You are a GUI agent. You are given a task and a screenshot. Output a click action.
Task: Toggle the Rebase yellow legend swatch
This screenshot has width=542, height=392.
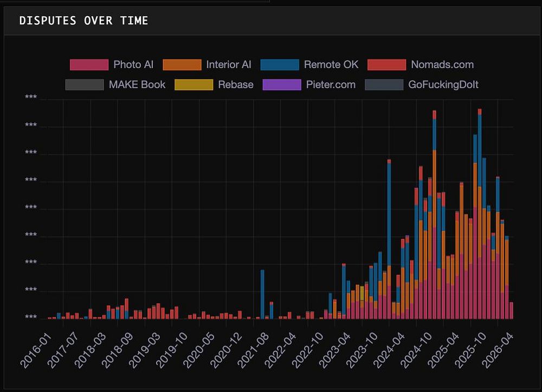194,84
